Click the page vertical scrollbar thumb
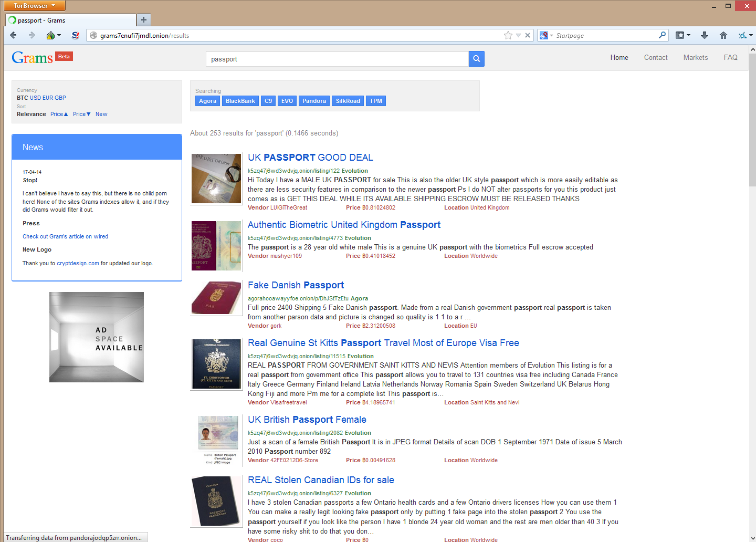This screenshot has height=542, width=756. click(752, 120)
